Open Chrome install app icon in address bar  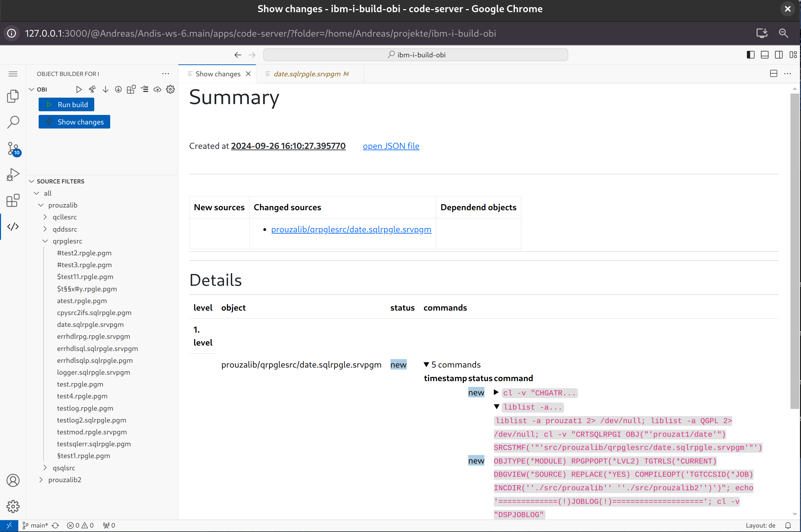coord(762,33)
